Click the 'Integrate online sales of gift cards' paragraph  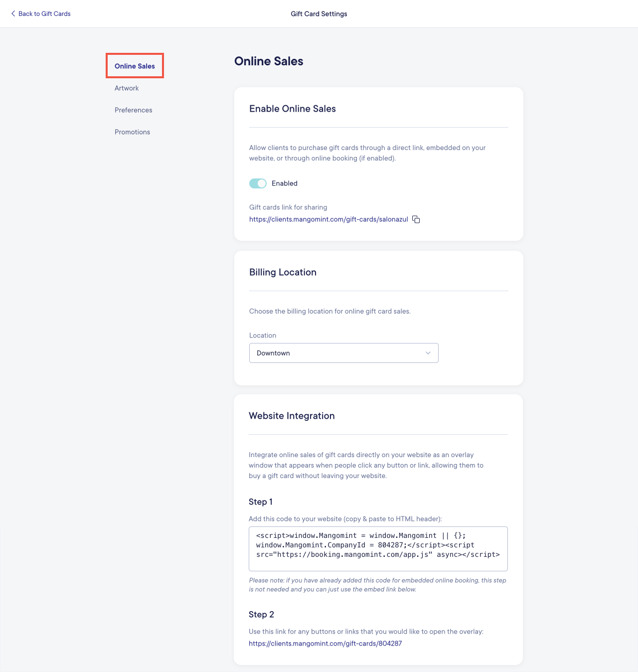click(366, 465)
